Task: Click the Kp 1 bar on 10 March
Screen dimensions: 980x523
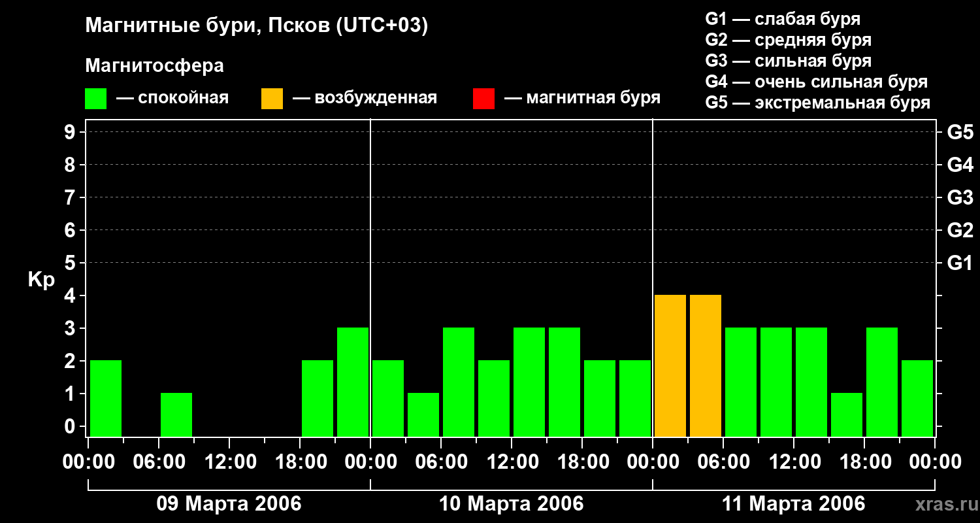Action: pos(423,414)
